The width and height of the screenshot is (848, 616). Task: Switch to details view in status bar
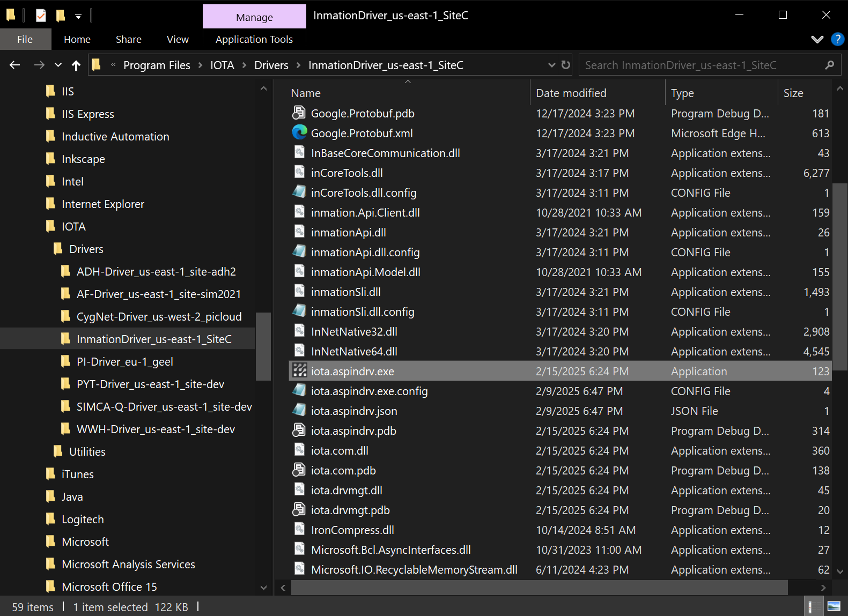[815, 607]
